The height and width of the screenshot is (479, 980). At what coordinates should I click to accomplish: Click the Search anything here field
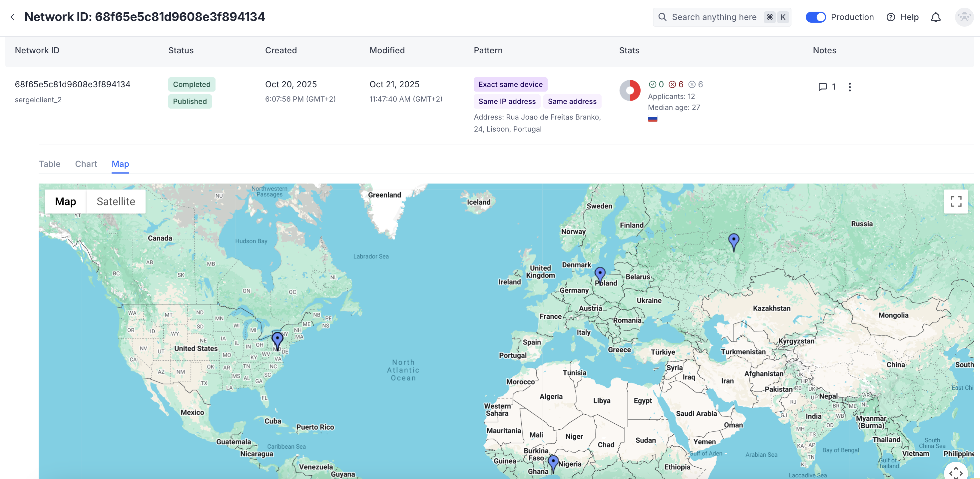click(715, 17)
